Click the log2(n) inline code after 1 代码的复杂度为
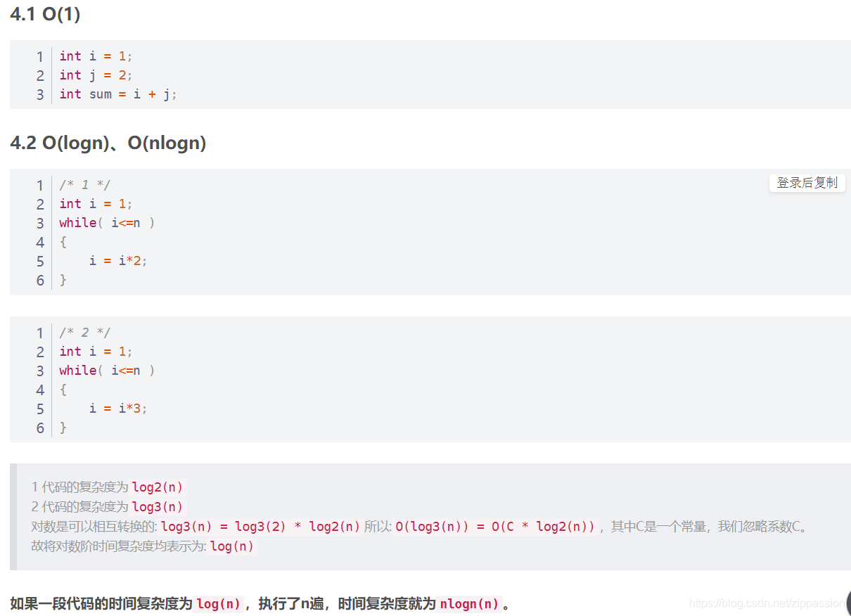This screenshot has height=616, width=851. [158, 487]
